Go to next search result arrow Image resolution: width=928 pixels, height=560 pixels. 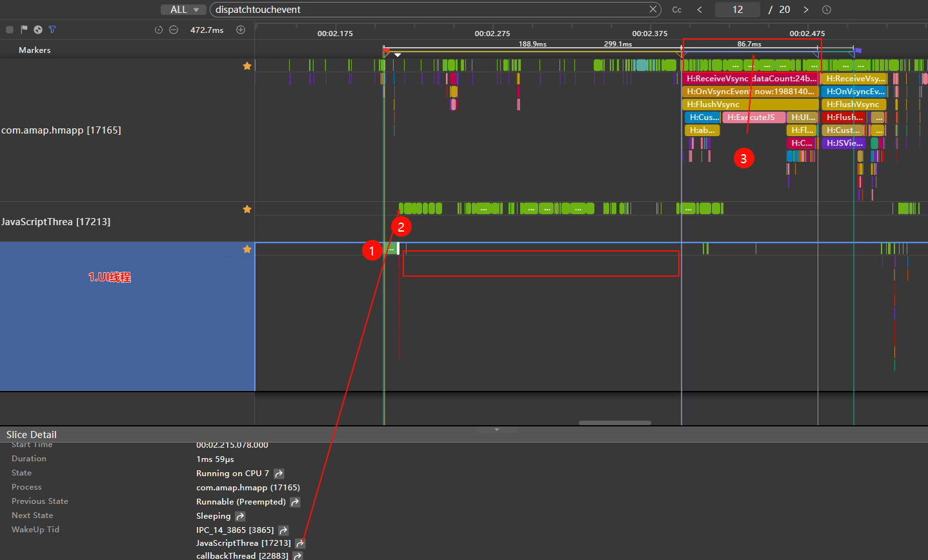click(x=806, y=10)
